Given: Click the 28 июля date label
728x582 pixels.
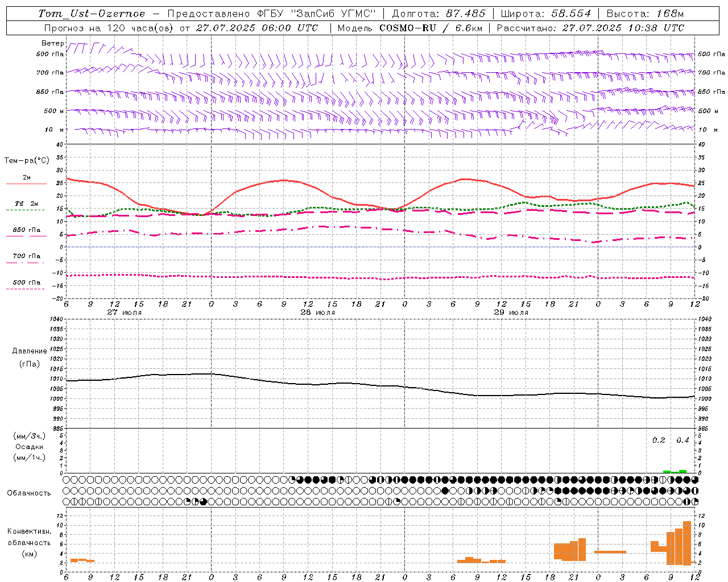Looking at the screenshot, I should [x=318, y=313].
